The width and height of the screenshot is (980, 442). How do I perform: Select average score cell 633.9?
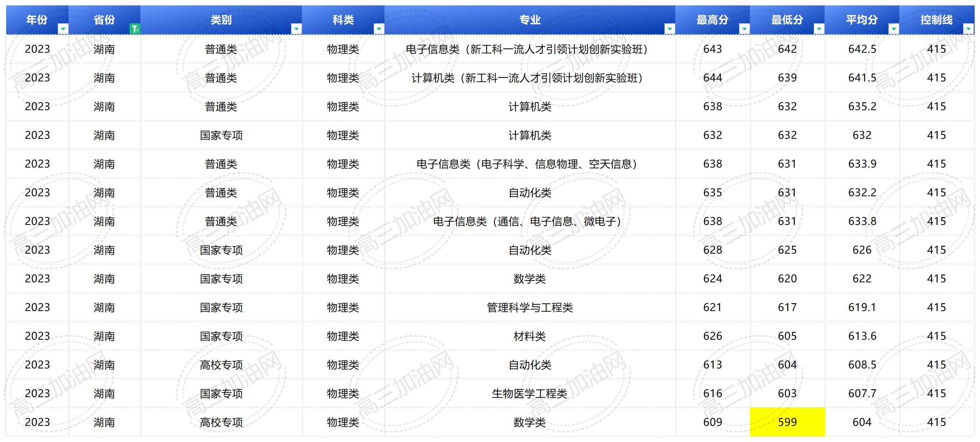tap(862, 164)
